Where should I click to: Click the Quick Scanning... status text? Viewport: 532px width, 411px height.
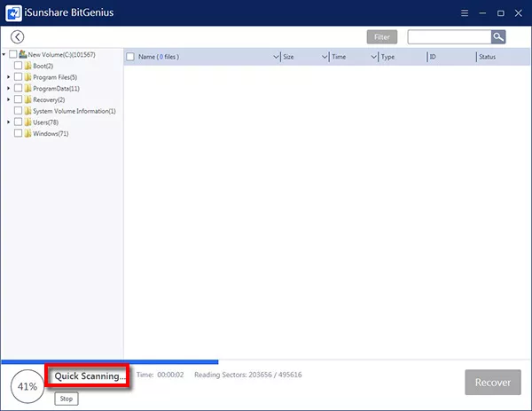point(90,375)
